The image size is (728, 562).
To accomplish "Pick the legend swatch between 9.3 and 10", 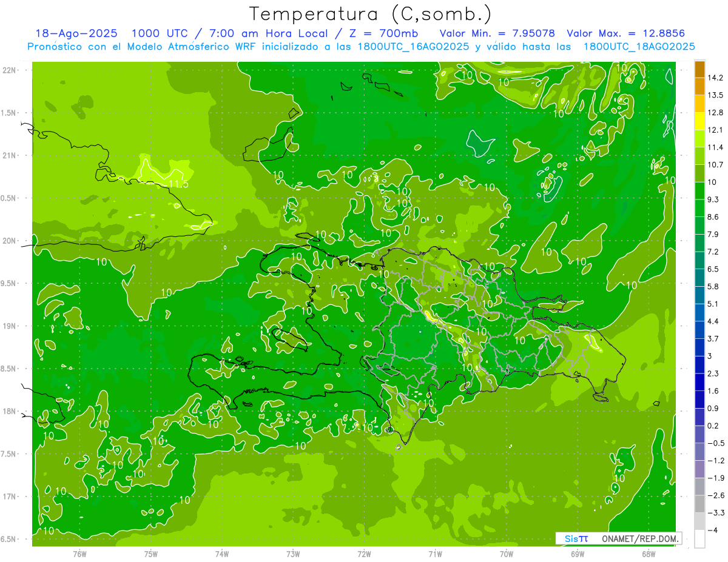I will click(699, 191).
